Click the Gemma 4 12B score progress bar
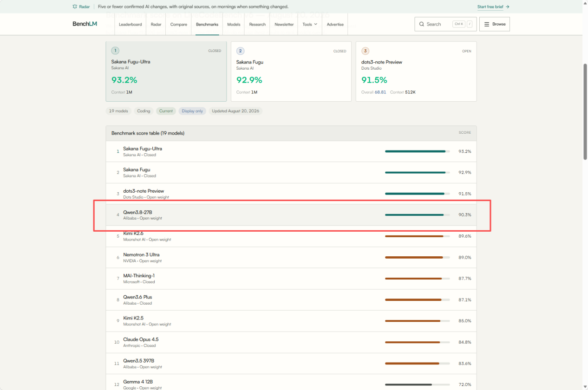Viewport: 588px width, 390px height. 418,384
